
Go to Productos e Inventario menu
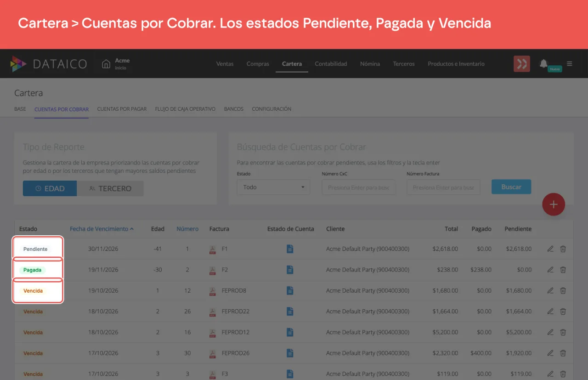pos(456,64)
